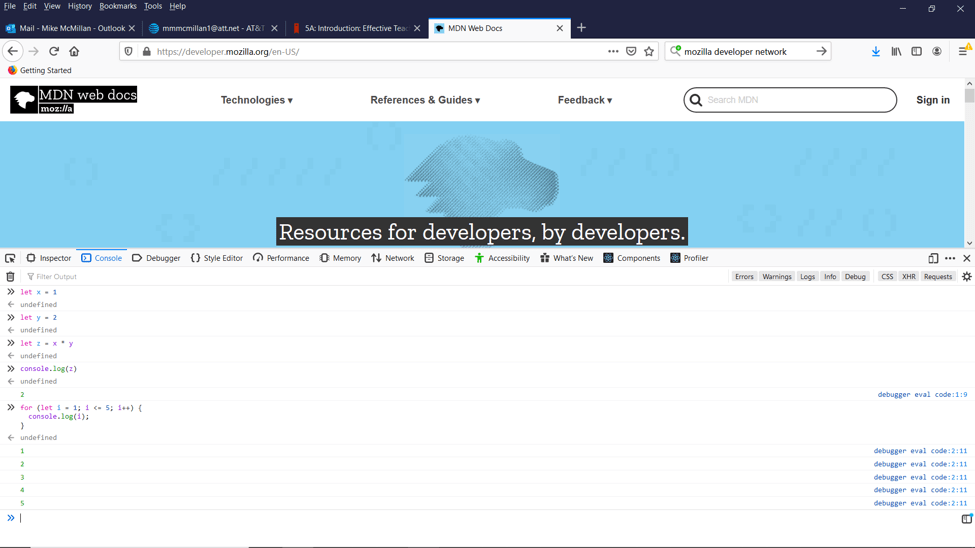Screen dimensions: 975x548
Task: Open React Components tab
Action: pyautogui.click(x=631, y=258)
